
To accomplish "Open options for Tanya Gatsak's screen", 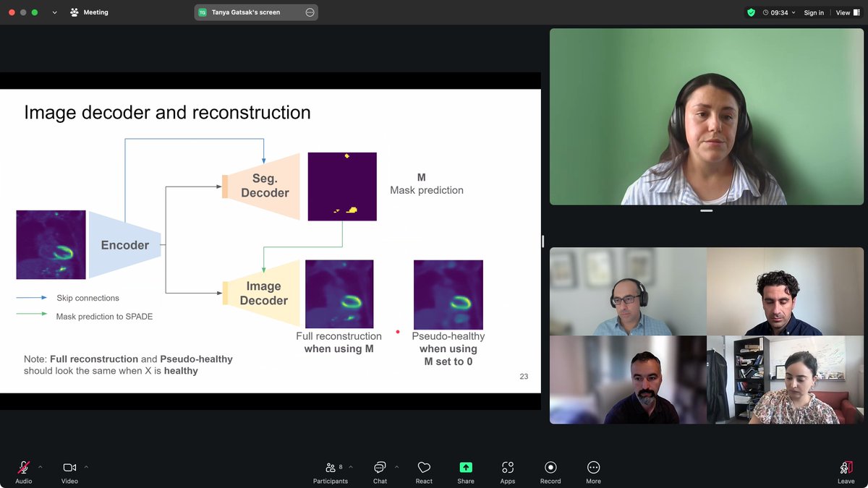I will [x=310, y=12].
